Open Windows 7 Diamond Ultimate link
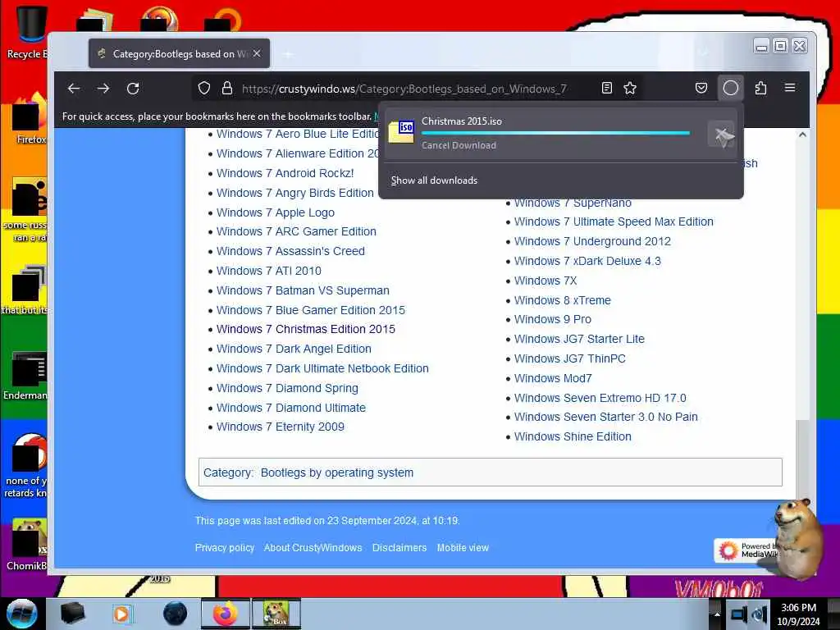 click(x=291, y=408)
